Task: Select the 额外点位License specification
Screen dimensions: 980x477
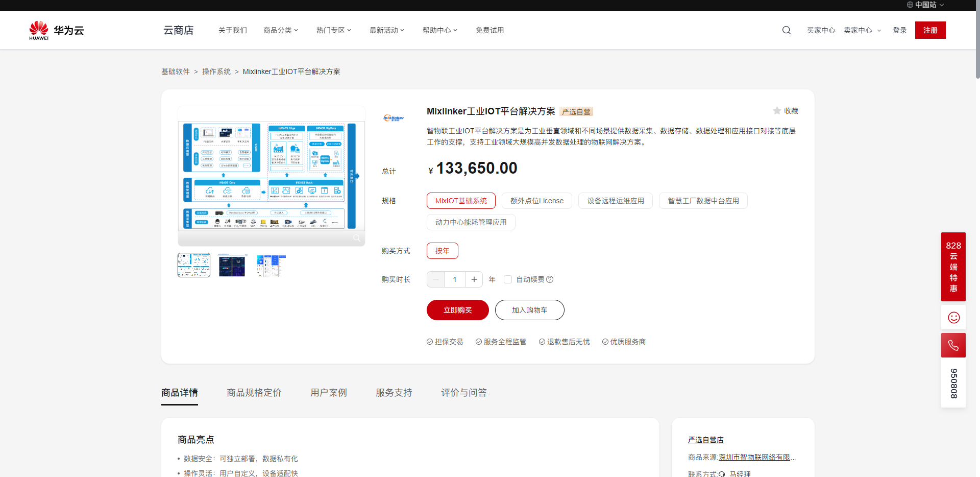Action: click(537, 201)
